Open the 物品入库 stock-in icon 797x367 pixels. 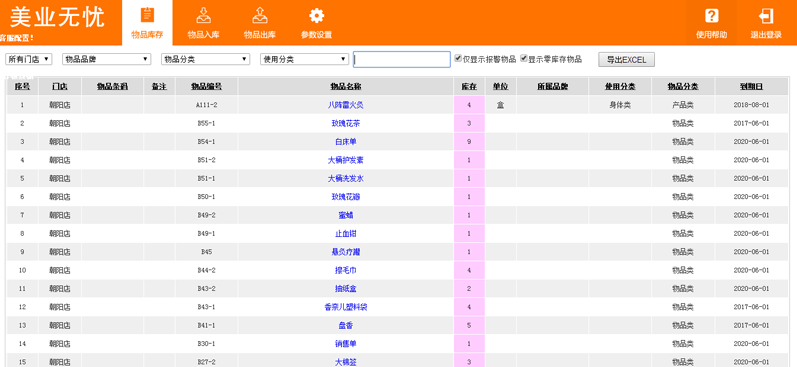(203, 15)
